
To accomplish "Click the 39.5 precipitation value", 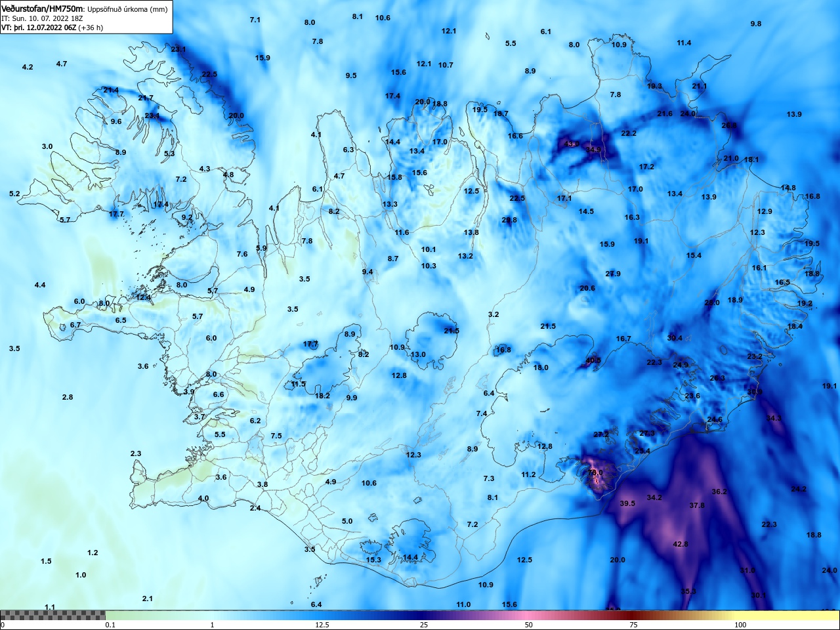I will 627,503.
